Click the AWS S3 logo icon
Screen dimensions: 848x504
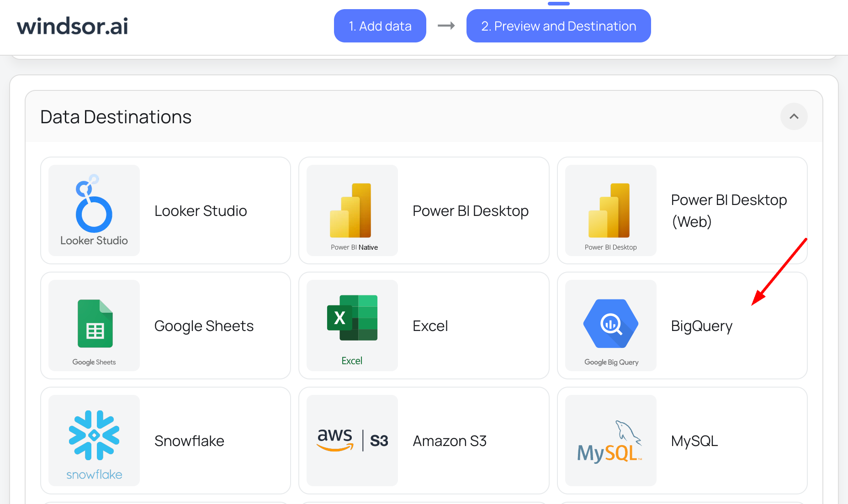click(352, 441)
